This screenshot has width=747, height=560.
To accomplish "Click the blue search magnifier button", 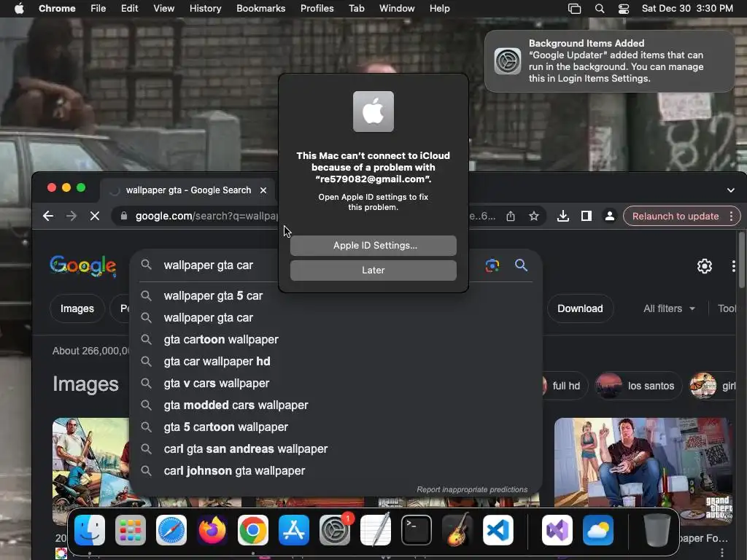I will [x=521, y=265].
